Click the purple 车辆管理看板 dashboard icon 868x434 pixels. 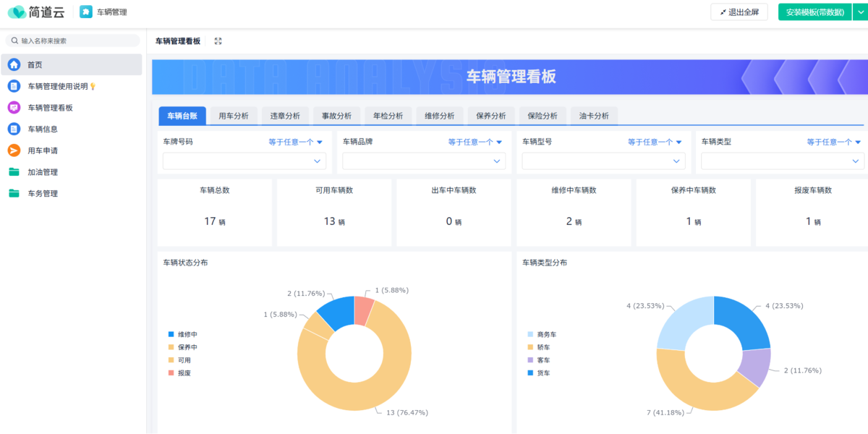(x=14, y=108)
